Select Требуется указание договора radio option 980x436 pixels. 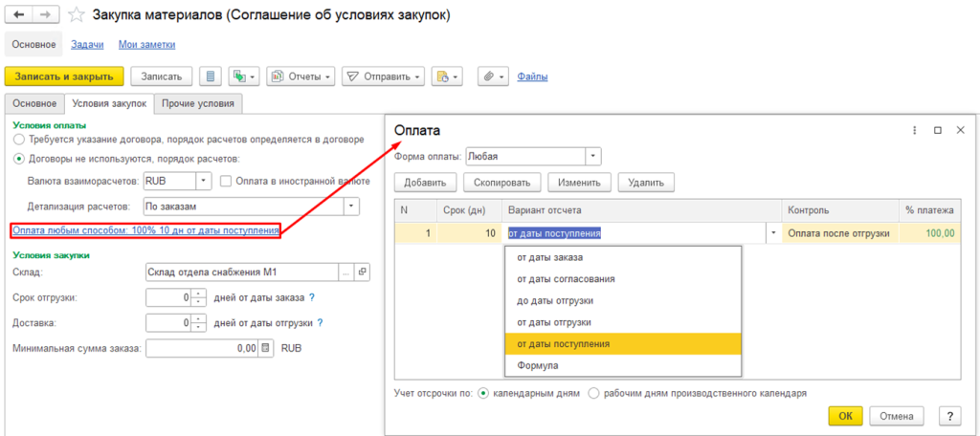coord(19,140)
